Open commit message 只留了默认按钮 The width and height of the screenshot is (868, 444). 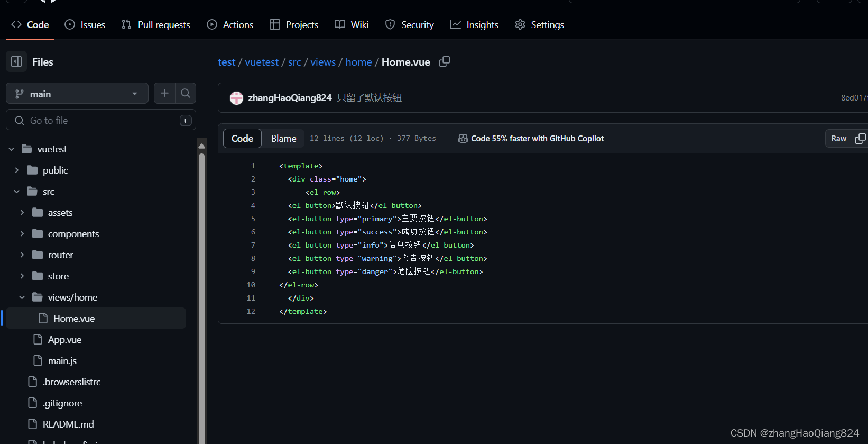tap(370, 98)
